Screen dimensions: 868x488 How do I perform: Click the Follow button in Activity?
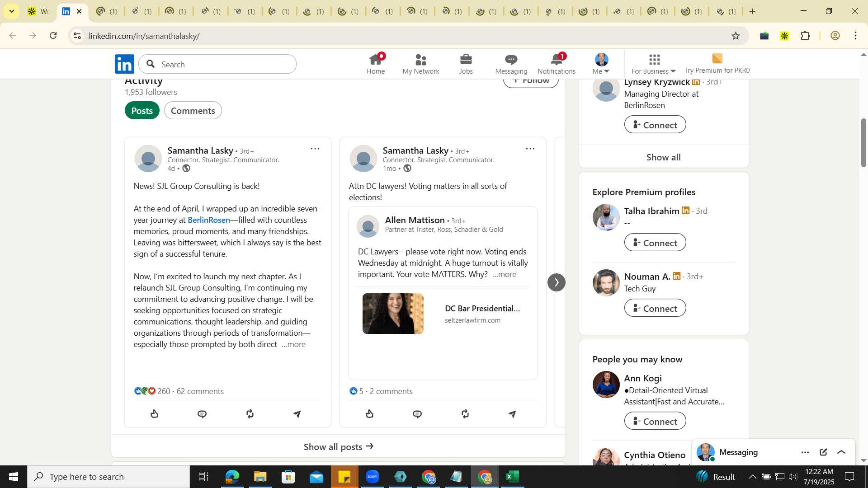(531, 82)
